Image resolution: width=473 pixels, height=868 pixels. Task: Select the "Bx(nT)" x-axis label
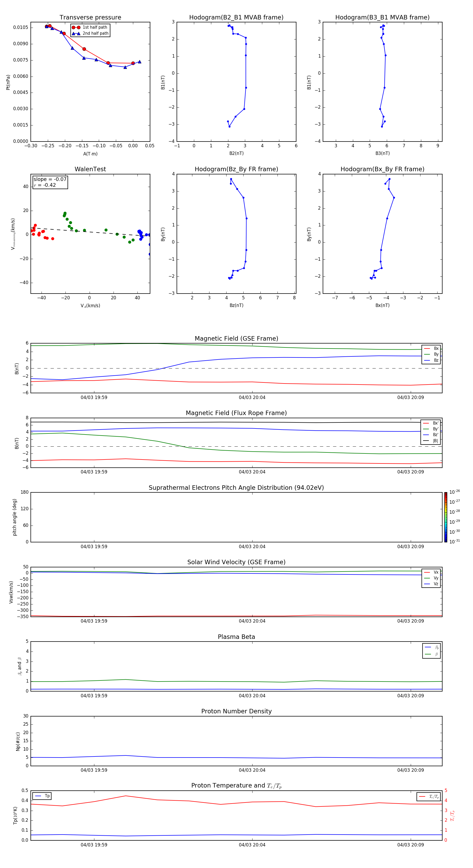click(382, 305)
